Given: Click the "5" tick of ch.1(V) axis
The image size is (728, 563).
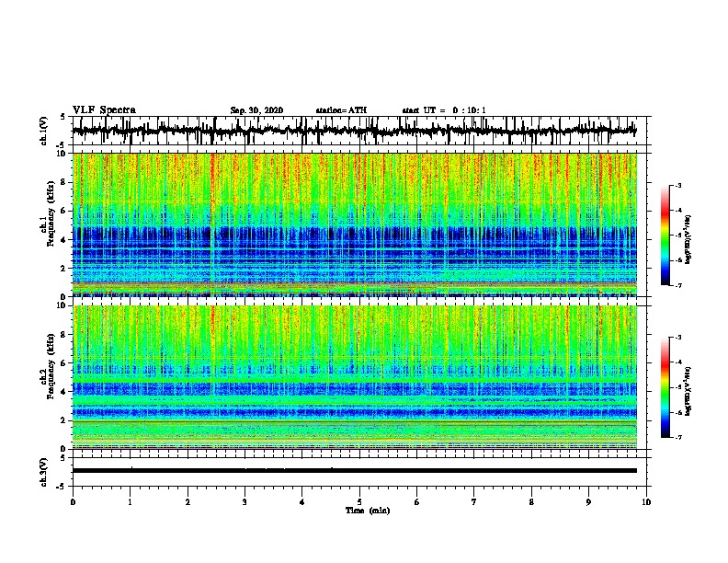Looking at the screenshot, I should (64, 117).
